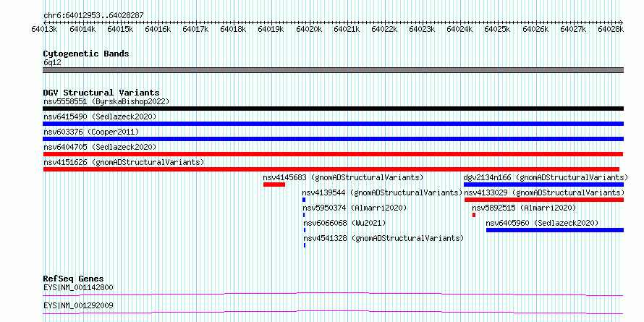This screenshot has width=644, height=322.
Task: Click variant label nsv5950374 (Almarri2020)
Action: [355, 208]
